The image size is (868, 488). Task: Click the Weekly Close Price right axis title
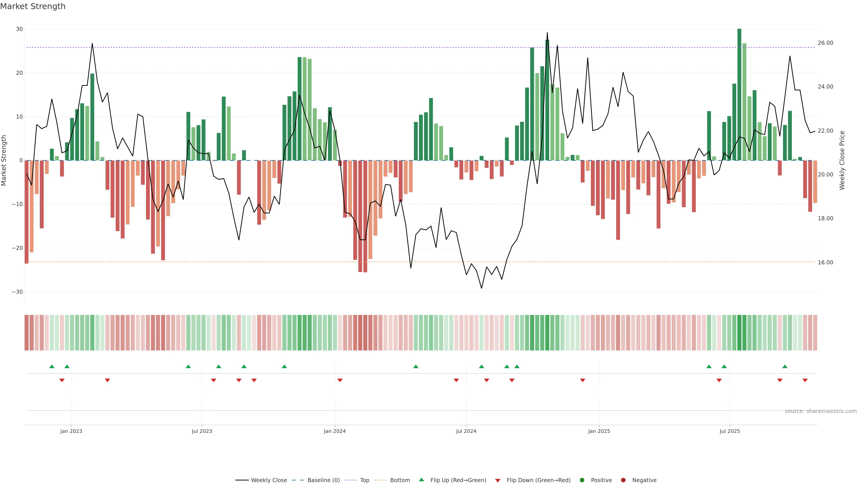[x=842, y=160]
